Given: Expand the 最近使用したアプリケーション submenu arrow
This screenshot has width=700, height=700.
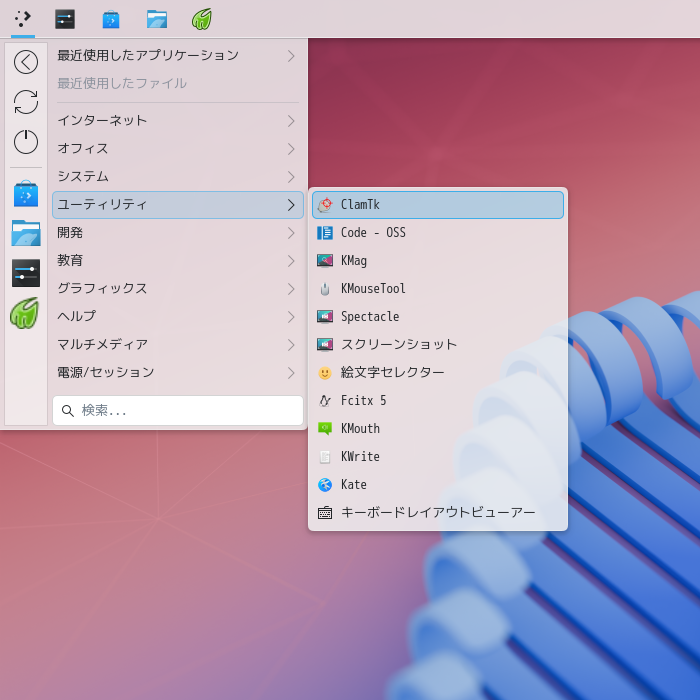Looking at the screenshot, I should click(291, 56).
